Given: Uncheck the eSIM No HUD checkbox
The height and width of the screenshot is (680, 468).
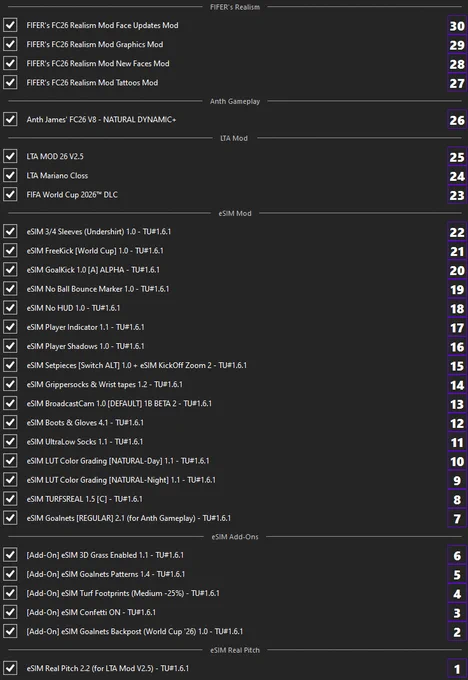Looking at the screenshot, I should 10,307.
